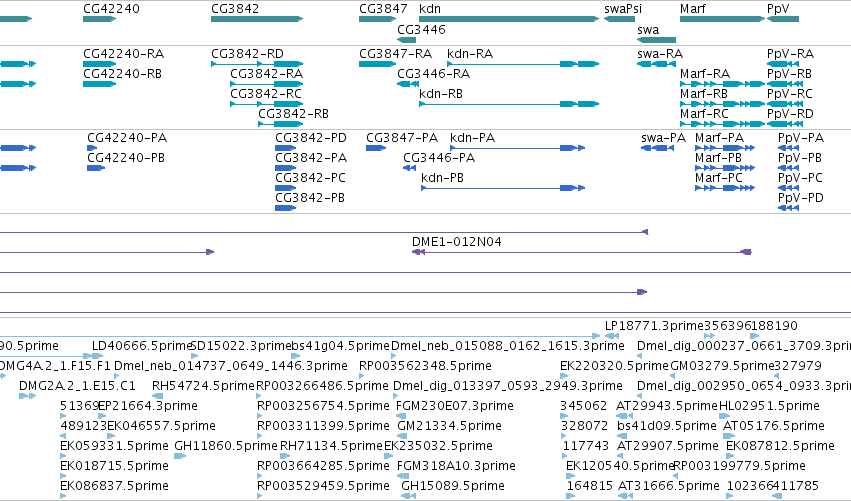Image resolution: width=851 pixels, height=501 pixels.
Task: Click the CG3847 gene feature
Action: [x=377, y=19]
